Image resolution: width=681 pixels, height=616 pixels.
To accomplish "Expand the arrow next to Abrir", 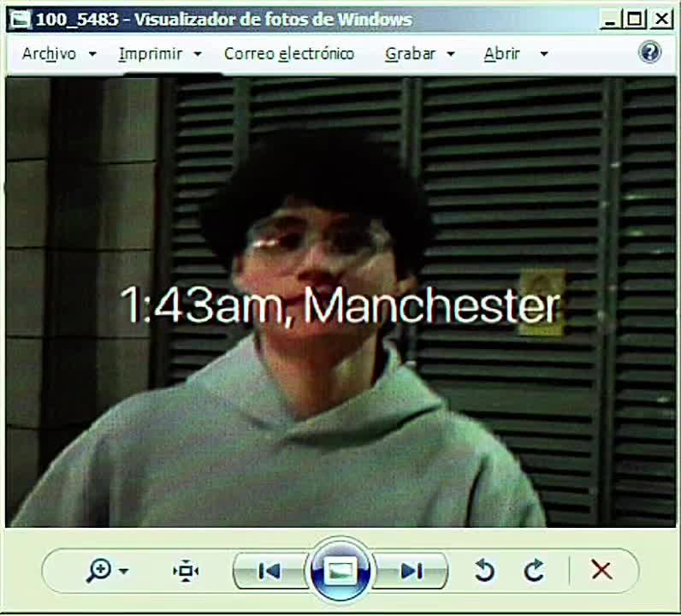I will [x=544, y=54].
